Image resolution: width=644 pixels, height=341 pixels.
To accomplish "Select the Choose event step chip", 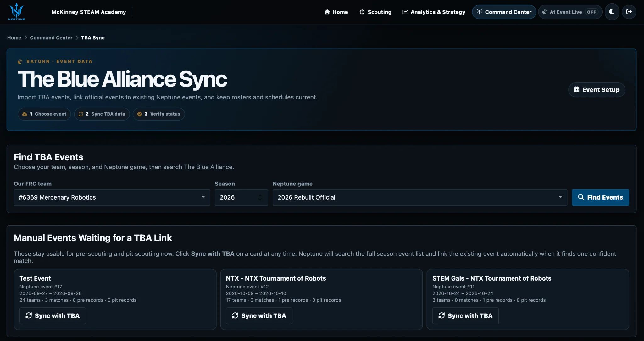I will pyautogui.click(x=44, y=114).
